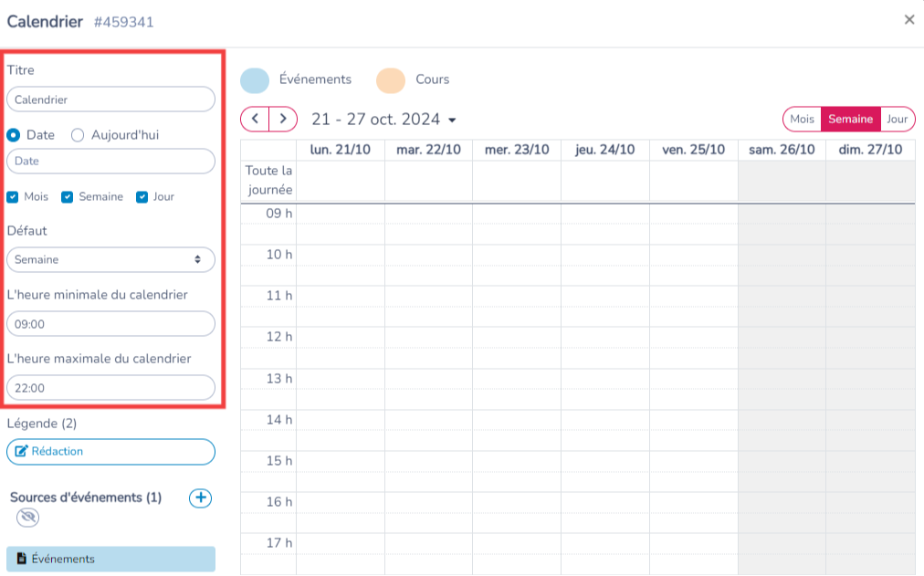Click the blue Événements legend swatch
924x576 pixels.
click(255, 80)
